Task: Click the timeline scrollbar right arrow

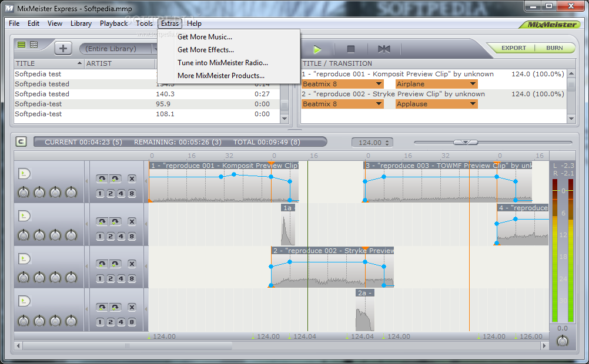Action: click(x=544, y=346)
